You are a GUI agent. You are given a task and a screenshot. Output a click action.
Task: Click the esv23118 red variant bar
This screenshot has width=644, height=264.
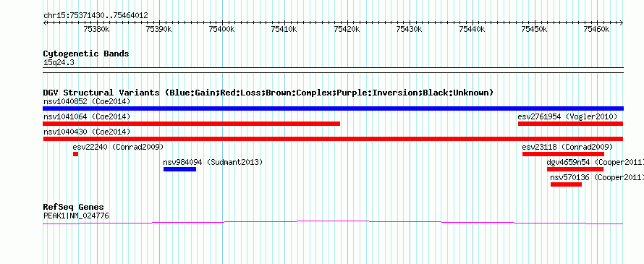[x=563, y=154]
